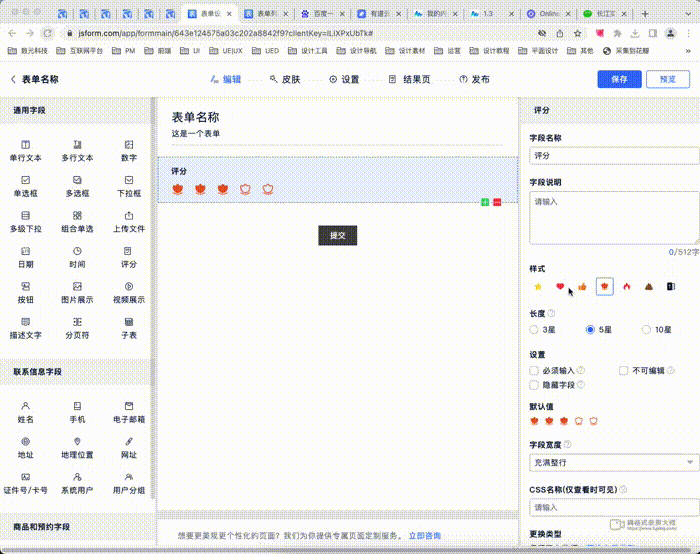Add the 上传文件 upload field
This screenshot has height=554, width=700.
pos(129,221)
